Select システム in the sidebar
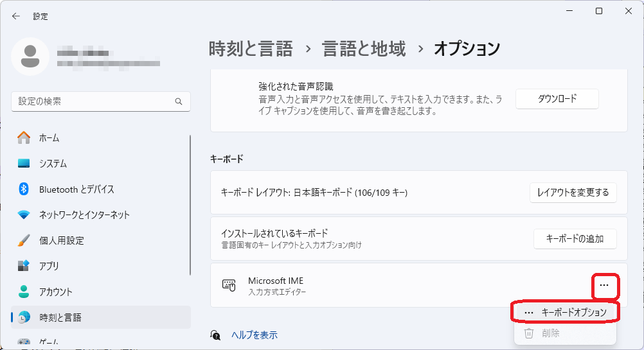Image resolution: width=644 pixels, height=350 pixels. (53, 163)
